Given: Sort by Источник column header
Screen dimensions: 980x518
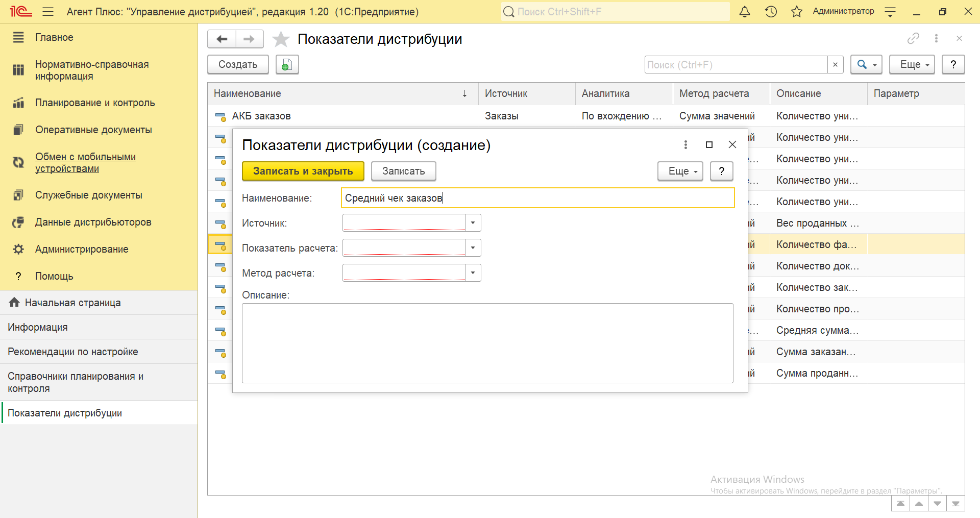Looking at the screenshot, I should [x=527, y=93].
